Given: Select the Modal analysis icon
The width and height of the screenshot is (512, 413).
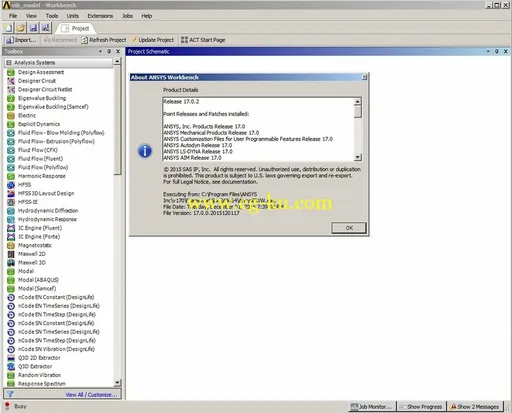Looking at the screenshot, I should (11, 272).
